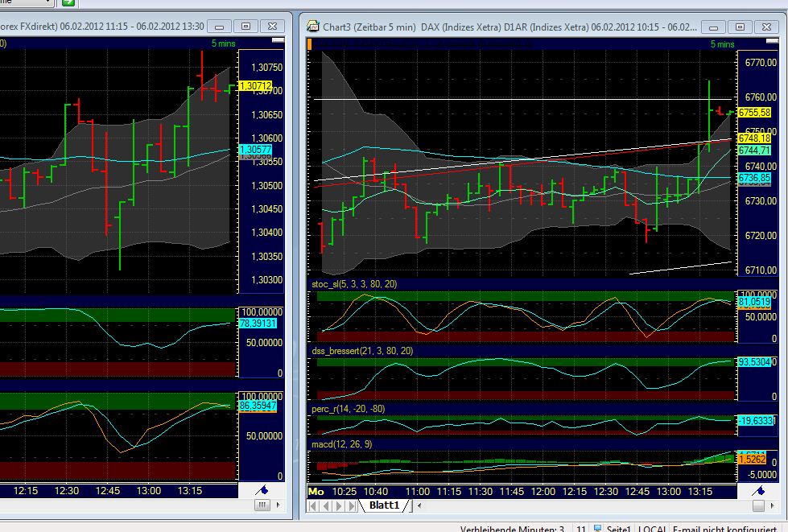
Task: Select the Blatt1 sheet tab
Action: click(384, 505)
